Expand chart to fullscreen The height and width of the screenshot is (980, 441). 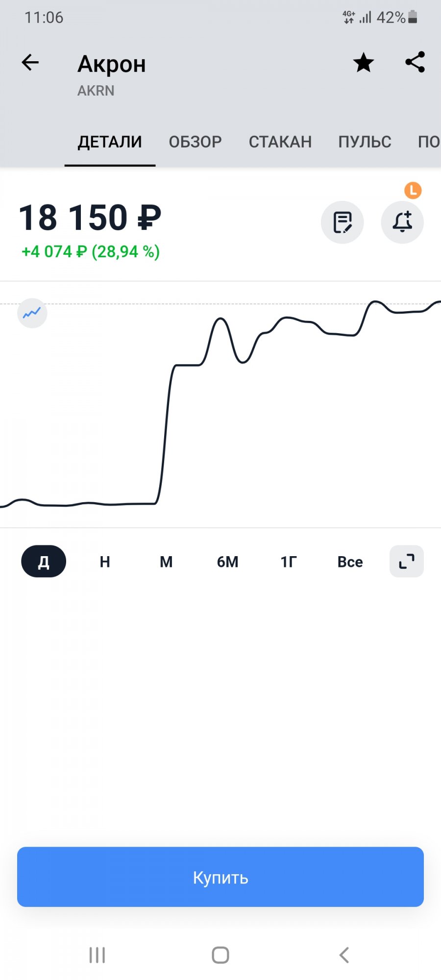(407, 562)
